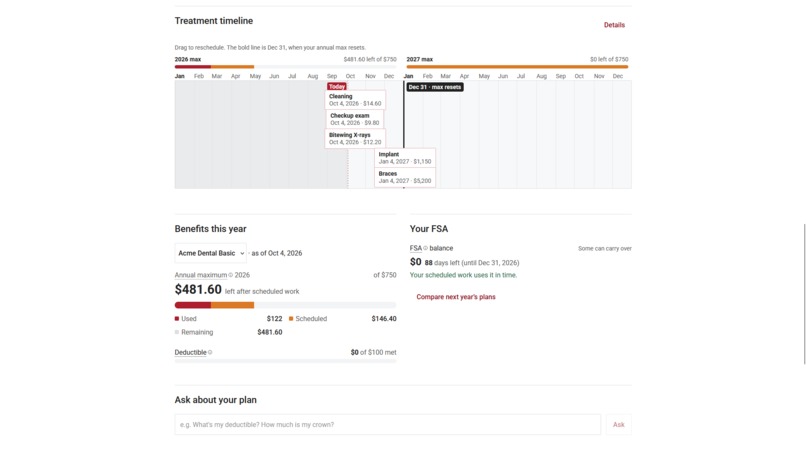This screenshot has width=806, height=456.
Task: Click the gray Remaining legend swatch
Action: click(177, 332)
